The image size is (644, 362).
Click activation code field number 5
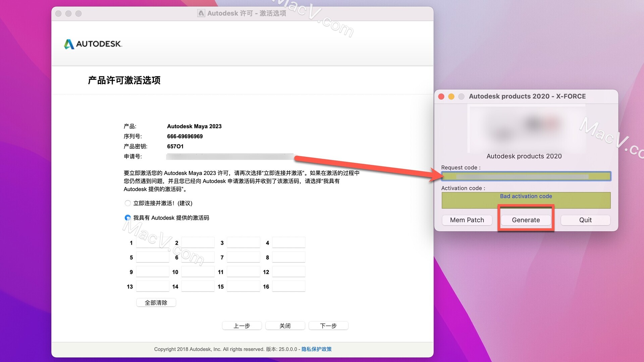pos(153,257)
